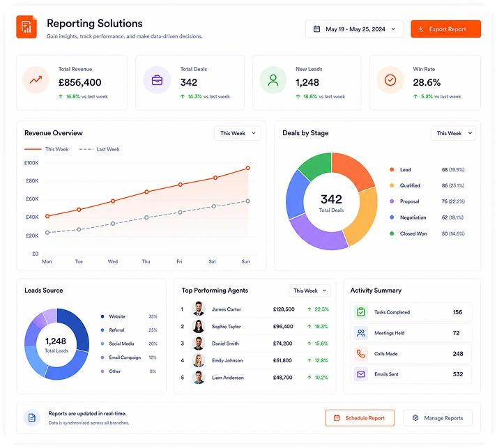Screen dimensions: 497x448
Task: Click Emily Johnson's avatar
Action: 199,360
